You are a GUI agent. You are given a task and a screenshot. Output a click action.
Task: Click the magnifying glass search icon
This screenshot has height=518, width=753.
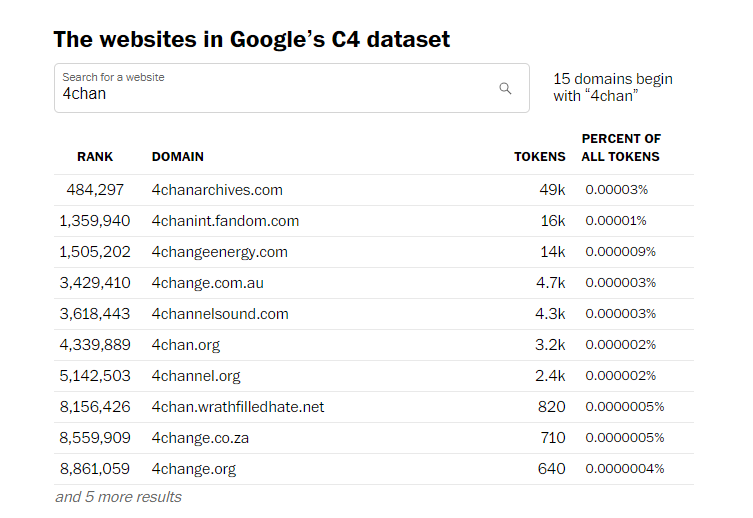click(505, 88)
